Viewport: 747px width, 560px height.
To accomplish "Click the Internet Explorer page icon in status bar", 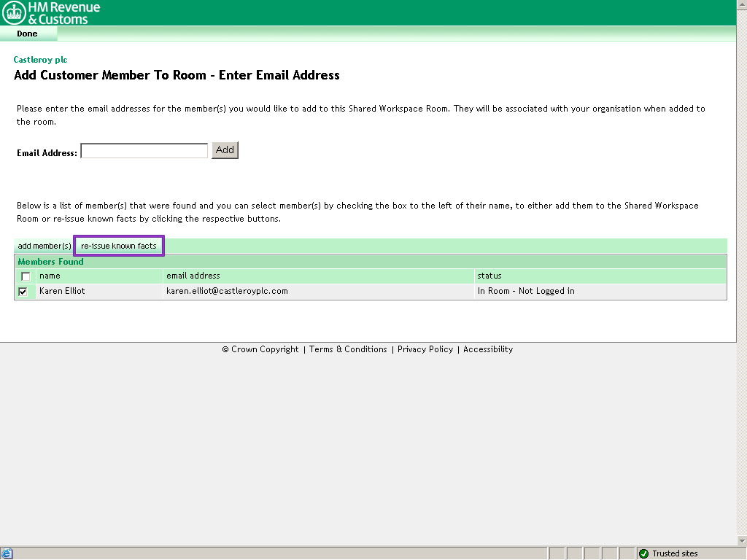I will point(7,553).
